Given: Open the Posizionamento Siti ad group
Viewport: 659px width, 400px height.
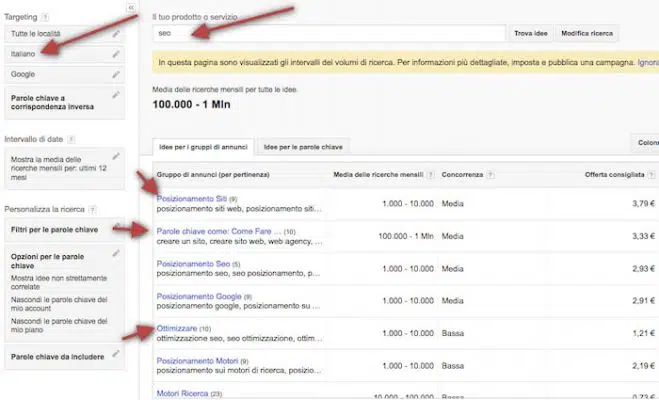Looking at the screenshot, I should (x=192, y=199).
